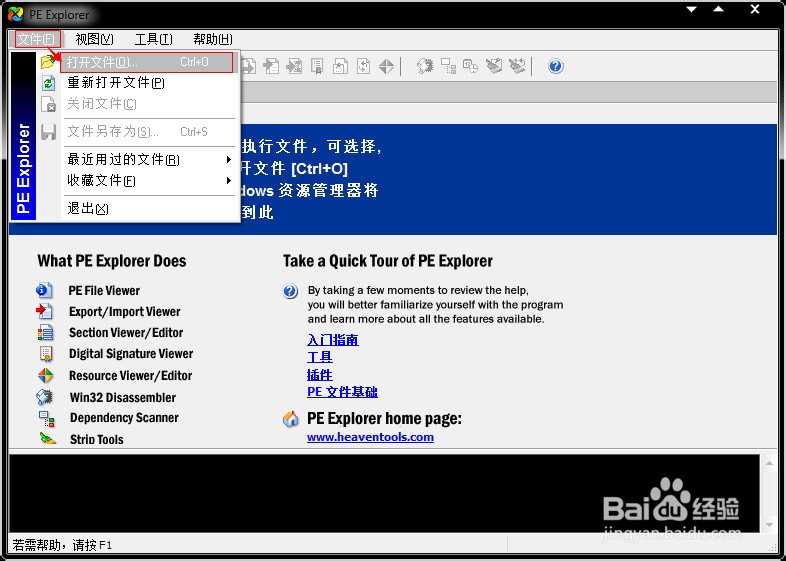Screen dimensions: 786x561
Task: Open the 文件(F) menu
Action: tap(38, 39)
